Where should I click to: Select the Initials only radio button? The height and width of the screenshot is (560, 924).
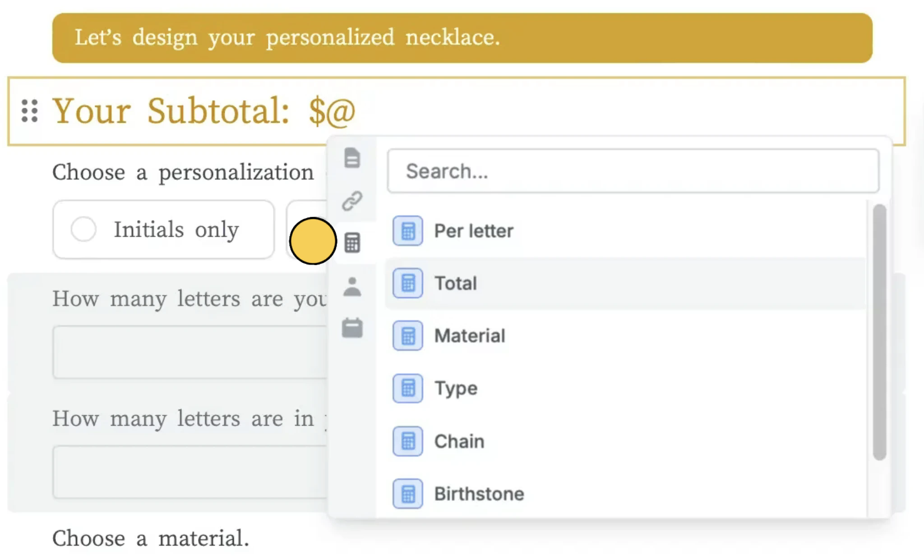pyautogui.click(x=84, y=229)
